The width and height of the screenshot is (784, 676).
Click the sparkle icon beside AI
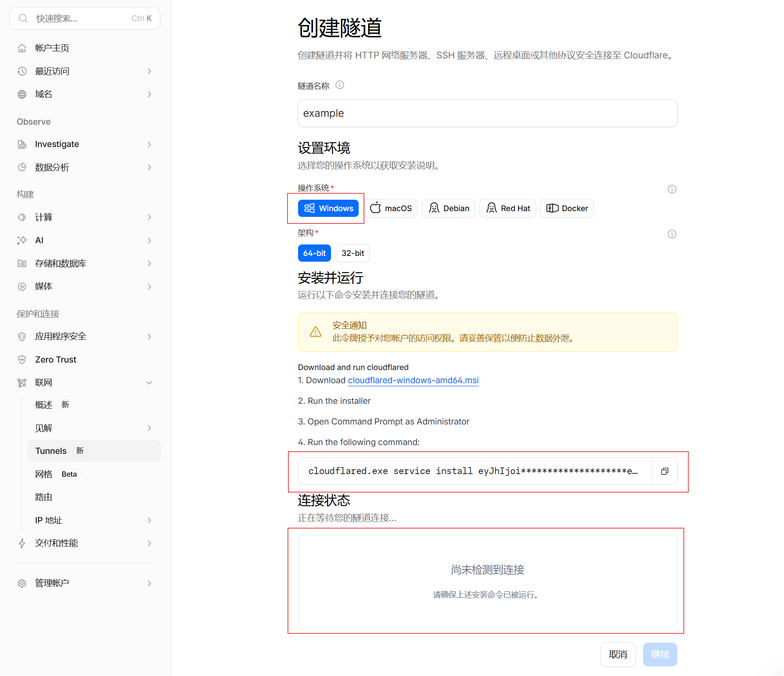[22, 240]
